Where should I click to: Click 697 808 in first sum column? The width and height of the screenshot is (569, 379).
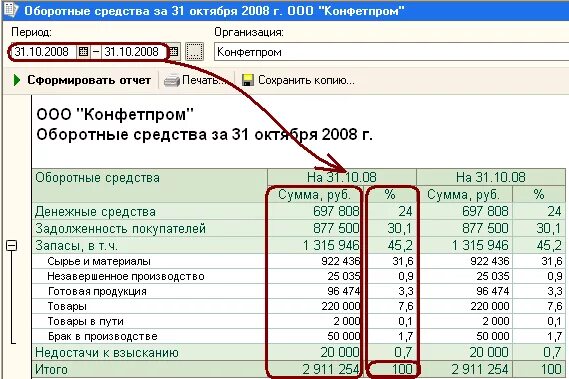click(x=336, y=211)
